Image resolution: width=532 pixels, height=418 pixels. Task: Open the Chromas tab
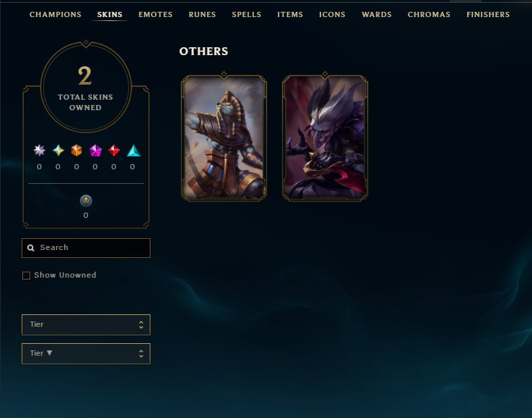click(429, 14)
